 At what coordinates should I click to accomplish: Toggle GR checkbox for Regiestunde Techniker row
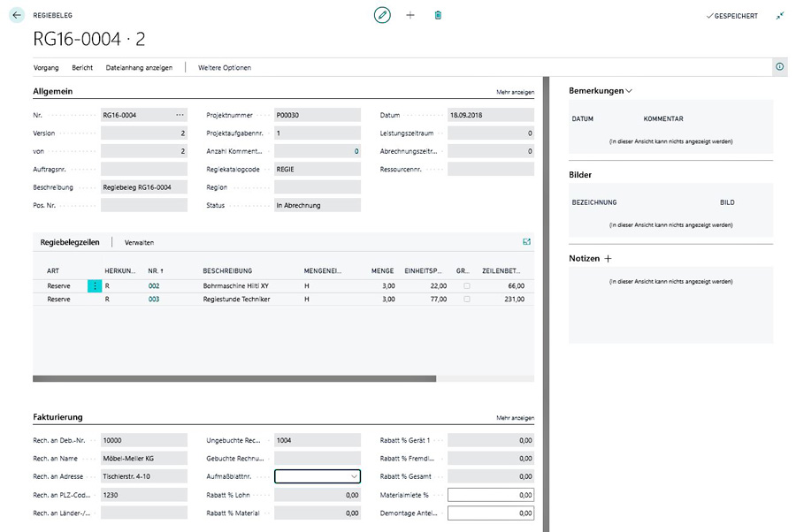[466, 300]
